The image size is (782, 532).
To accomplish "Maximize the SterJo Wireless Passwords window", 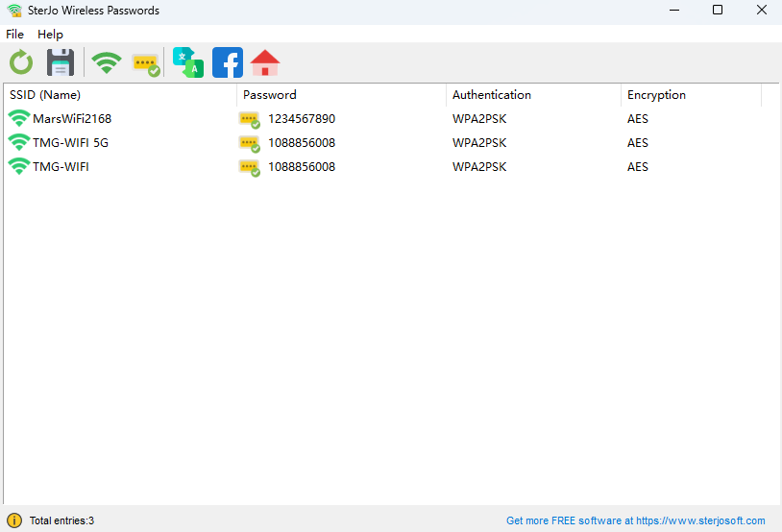I will tap(718, 10).
